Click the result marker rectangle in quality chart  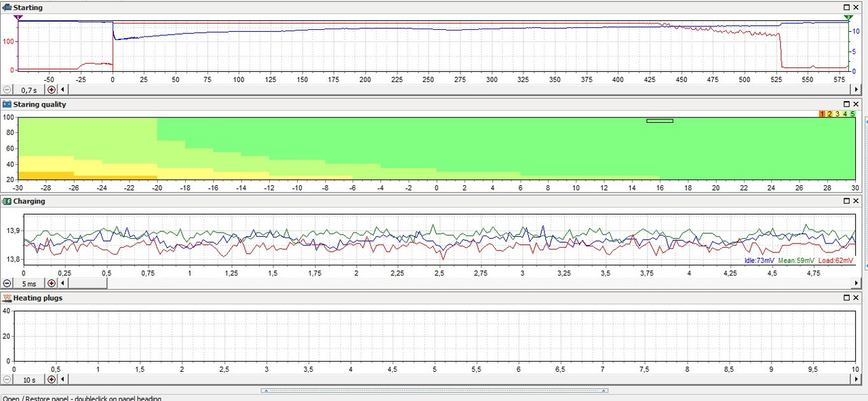[660, 121]
